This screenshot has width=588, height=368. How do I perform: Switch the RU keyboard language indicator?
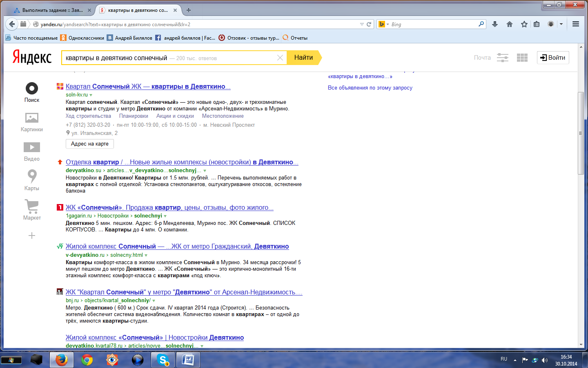pyautogui.click(x=504, y=359)
